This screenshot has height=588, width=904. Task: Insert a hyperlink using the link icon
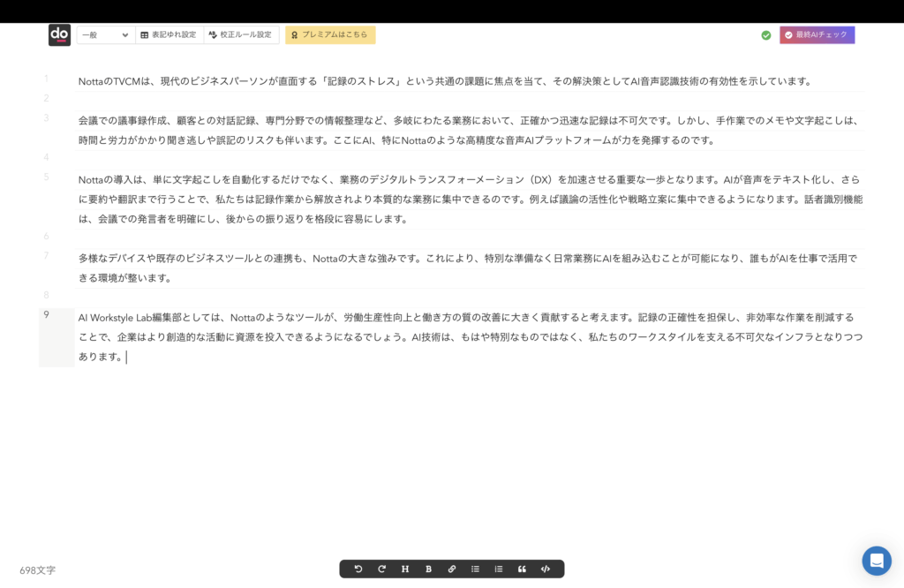452,569
